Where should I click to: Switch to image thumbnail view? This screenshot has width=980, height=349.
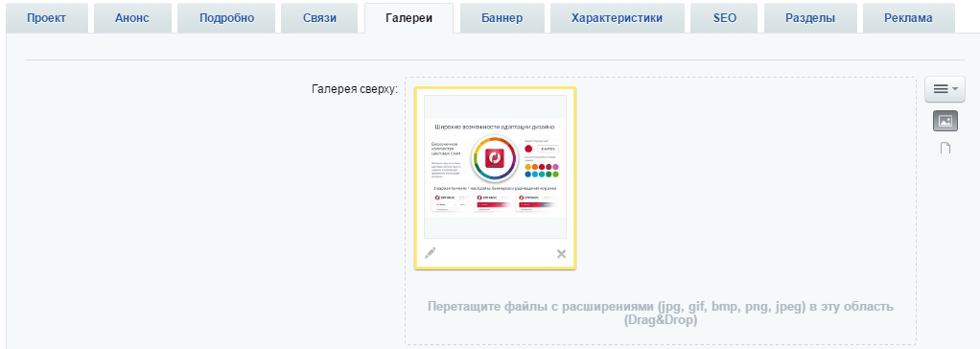click(x=945, y=122)
